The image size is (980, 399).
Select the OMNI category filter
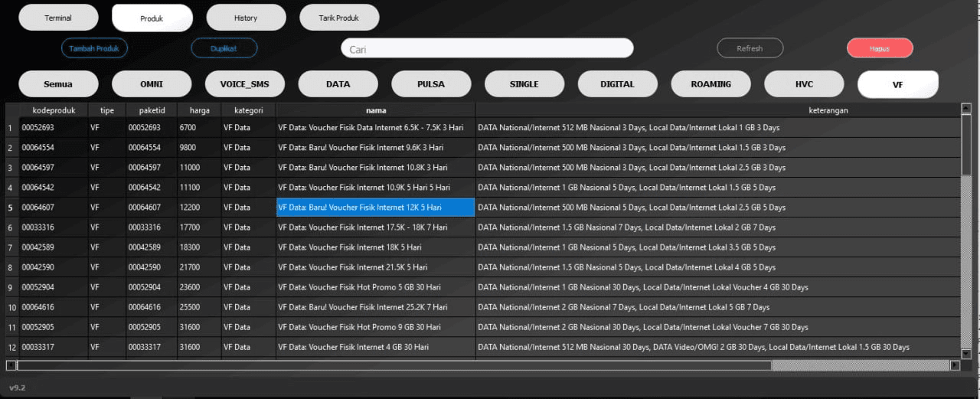pyautogui.click(x=152, y=84)
